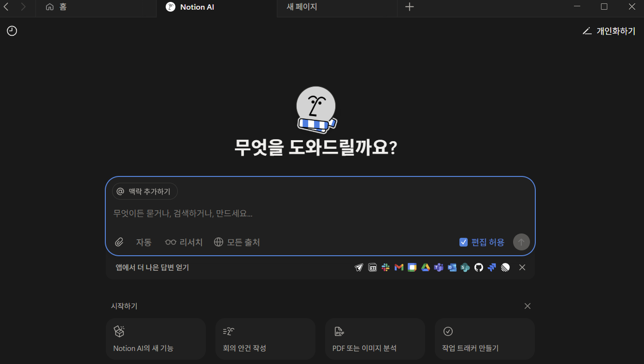
Task: Select the Gmail integration icon
Action: pyautogui.click(x=399, y=267)
